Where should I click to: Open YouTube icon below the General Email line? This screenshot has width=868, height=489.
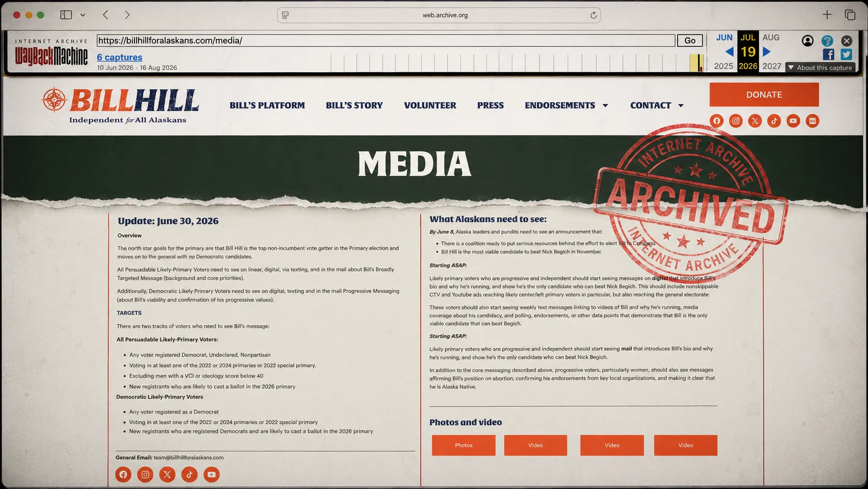[x=211, y=474]
